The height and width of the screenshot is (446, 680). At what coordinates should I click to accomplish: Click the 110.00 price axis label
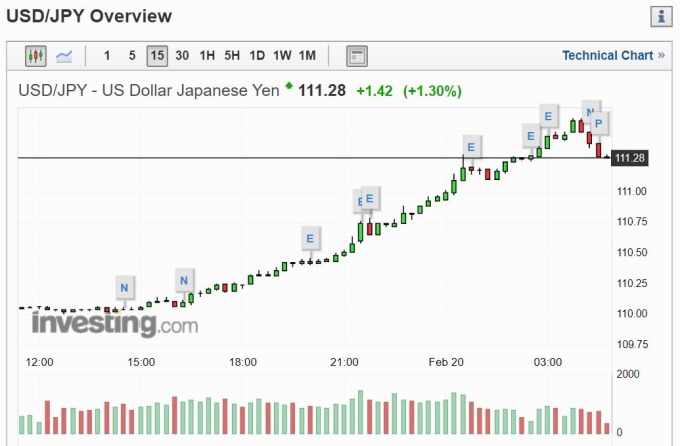(632, 313)
